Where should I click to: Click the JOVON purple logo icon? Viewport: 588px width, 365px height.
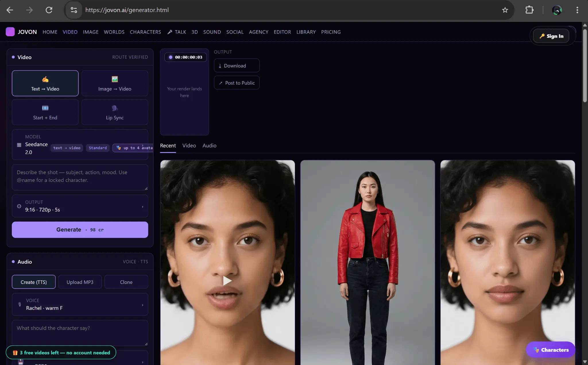[10, 32]
